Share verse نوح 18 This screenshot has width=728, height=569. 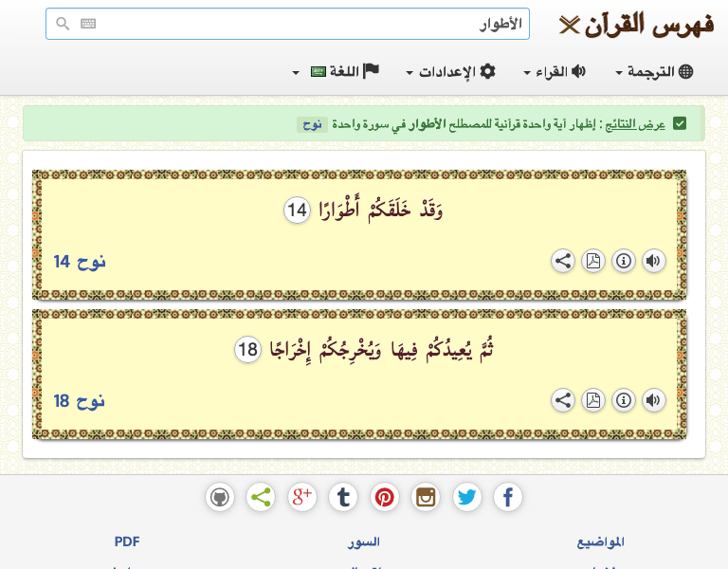(x=563, y=400)
